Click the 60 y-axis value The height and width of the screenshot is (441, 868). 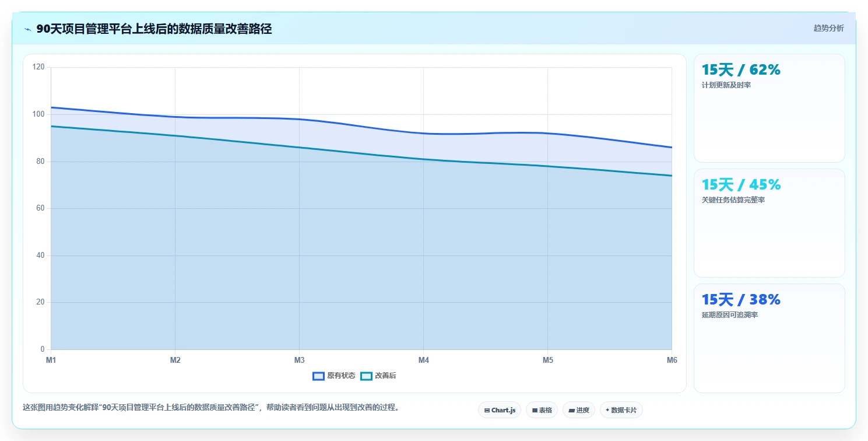[x=40, y=208]
